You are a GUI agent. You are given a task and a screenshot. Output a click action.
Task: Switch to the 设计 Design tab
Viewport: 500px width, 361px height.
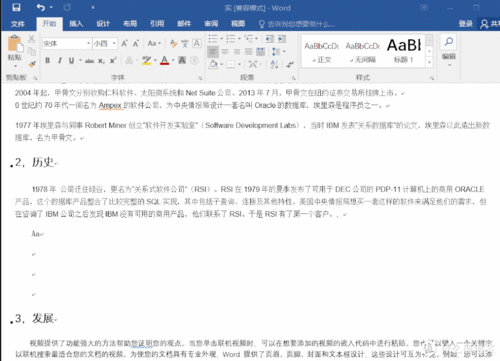103,24
